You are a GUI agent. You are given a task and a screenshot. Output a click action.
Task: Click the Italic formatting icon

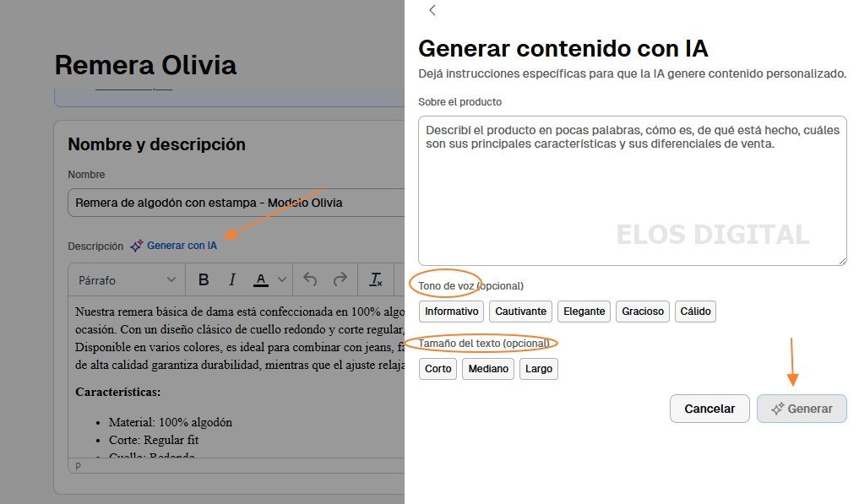click(231, 280)
